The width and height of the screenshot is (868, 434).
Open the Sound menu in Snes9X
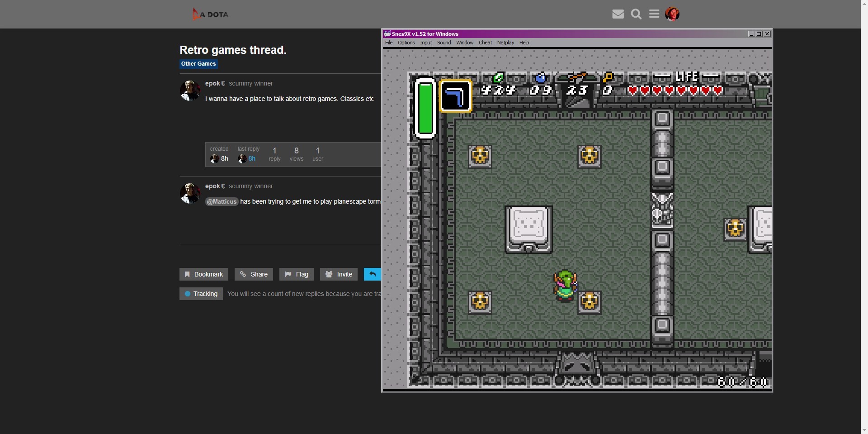coord(444,43)
